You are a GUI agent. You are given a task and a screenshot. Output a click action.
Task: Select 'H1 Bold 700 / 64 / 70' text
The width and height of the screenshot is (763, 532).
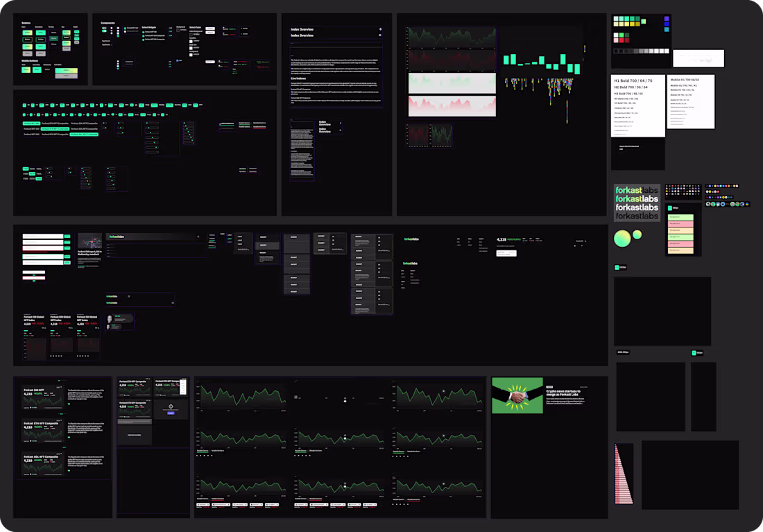[x=633, y=80]
